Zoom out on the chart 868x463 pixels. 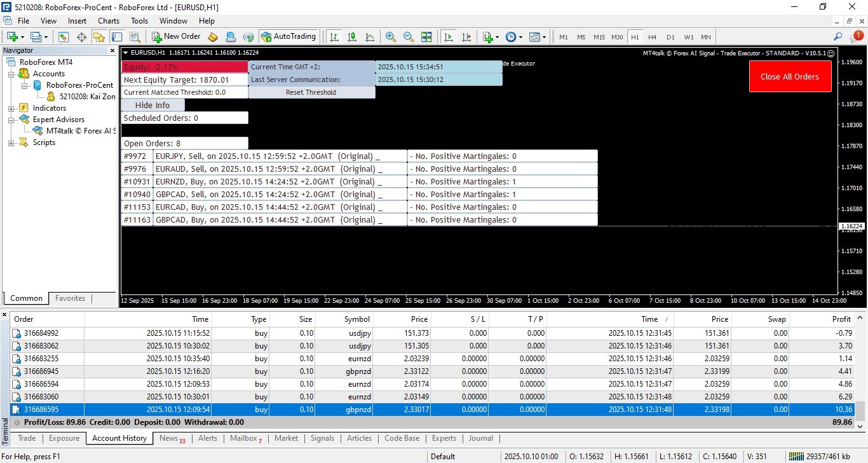coord(408,37)
